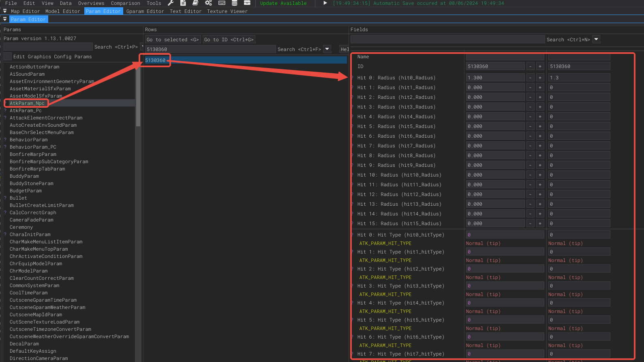Select ChrModelParam in the Params list
This screenshot has width=644, height=362.
pyautogui.click(x=29, y=271)
